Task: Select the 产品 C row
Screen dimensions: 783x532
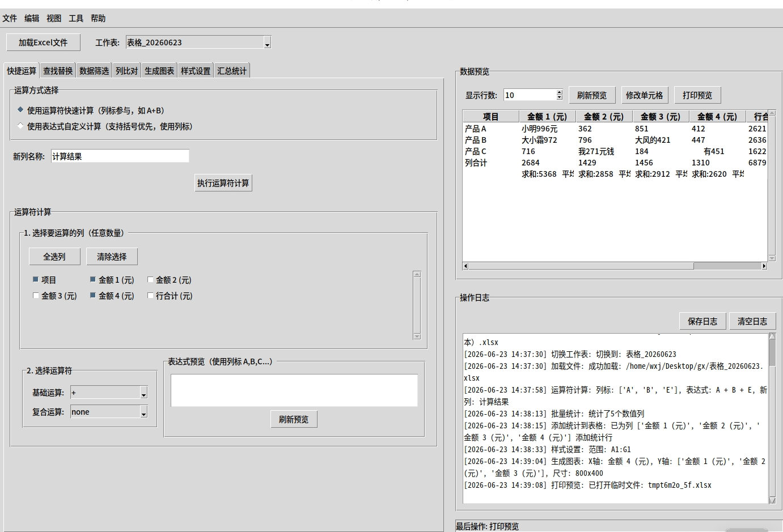Action: (615, 151)
